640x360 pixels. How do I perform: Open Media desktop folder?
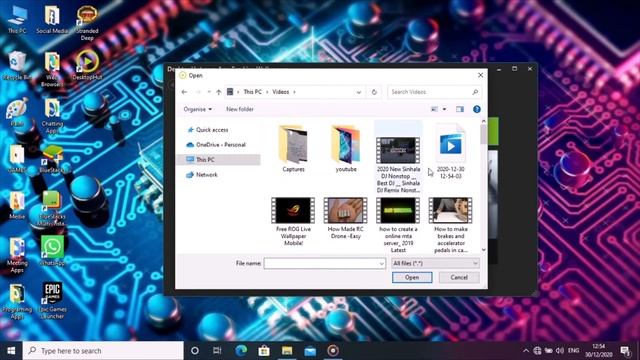pyautogui.click(x=17, y=205)
